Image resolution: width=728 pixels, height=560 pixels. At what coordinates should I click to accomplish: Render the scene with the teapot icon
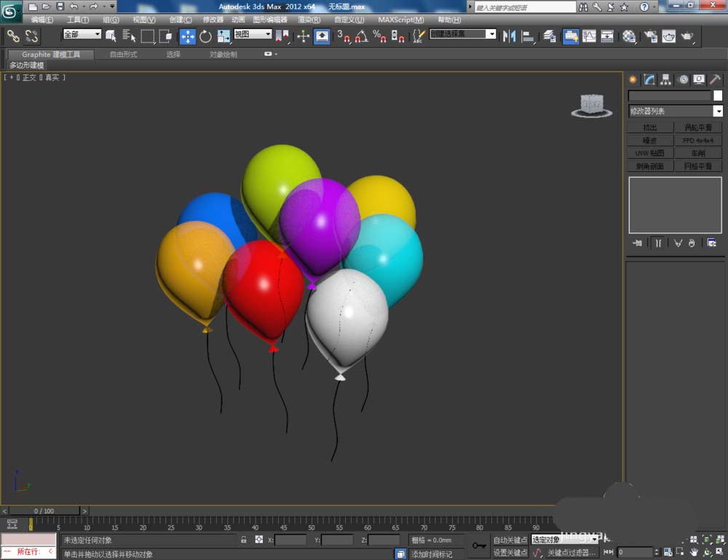[686, 36]
